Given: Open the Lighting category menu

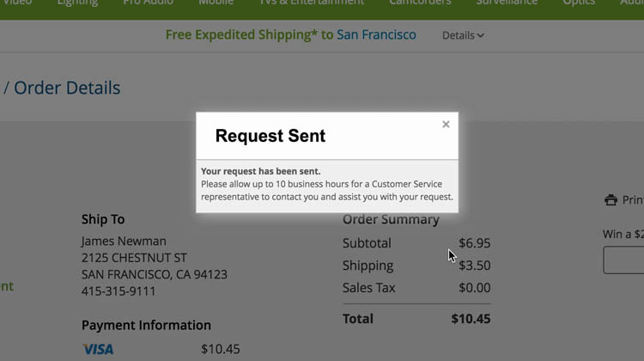Looking at the screenshot, I should tap(77, 3).
